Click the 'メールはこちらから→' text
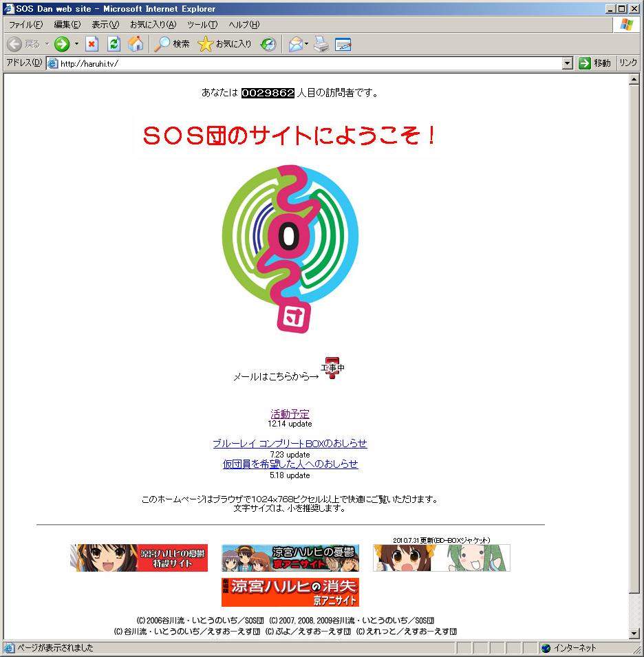This screenshot has height=657, width=644. point(276,376)
